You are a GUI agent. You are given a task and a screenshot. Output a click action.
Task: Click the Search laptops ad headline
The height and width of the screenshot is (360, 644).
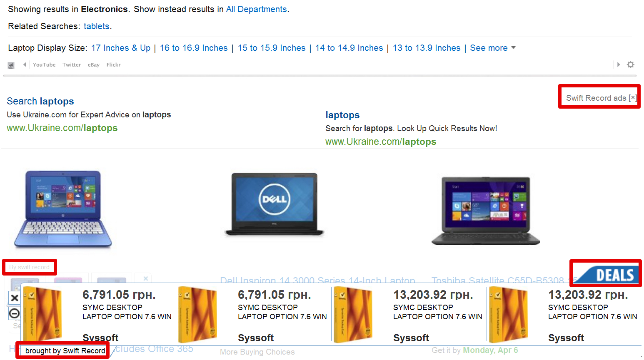pyautogui.click(x=40, y=101)
